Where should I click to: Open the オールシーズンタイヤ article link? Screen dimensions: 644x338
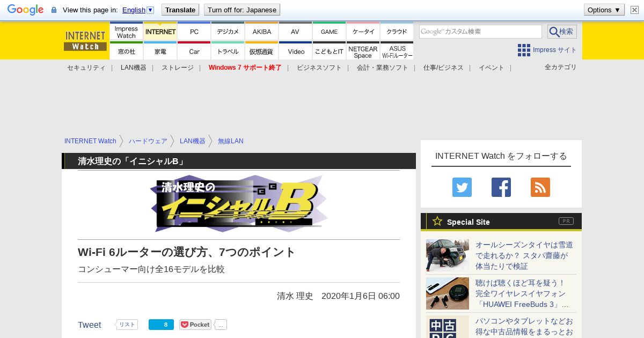point(524,255)
